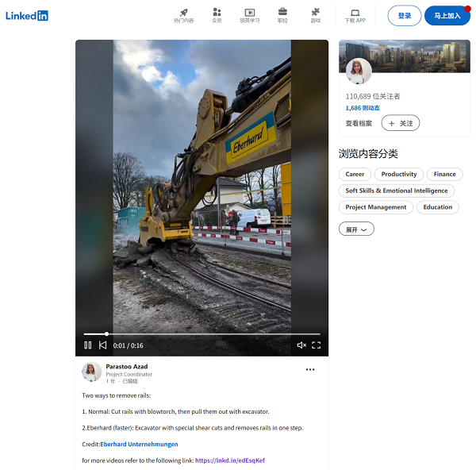Open the LinkedIn home logo
Image resolution: width=476 pixels, height=470 pixels.
[27, 16]
